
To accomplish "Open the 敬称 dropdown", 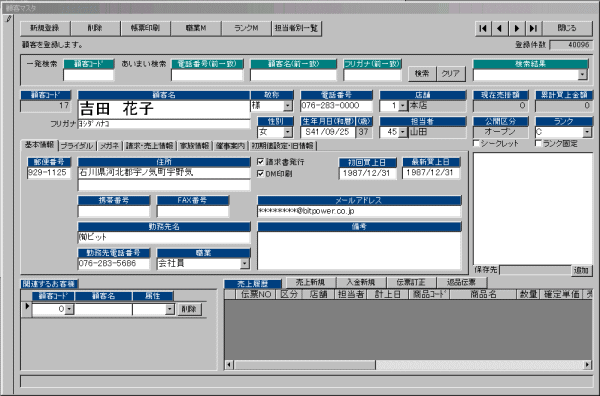I will click(x=287, y=106).
